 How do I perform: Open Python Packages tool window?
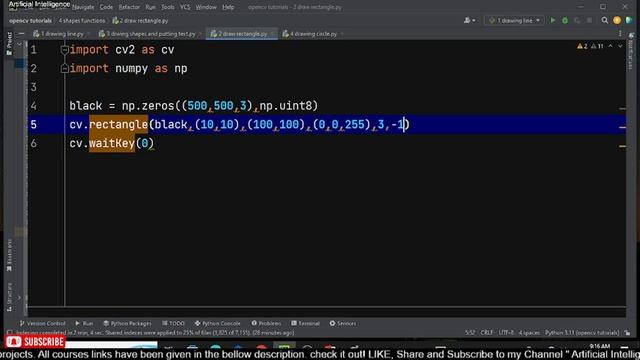(127, 323)
